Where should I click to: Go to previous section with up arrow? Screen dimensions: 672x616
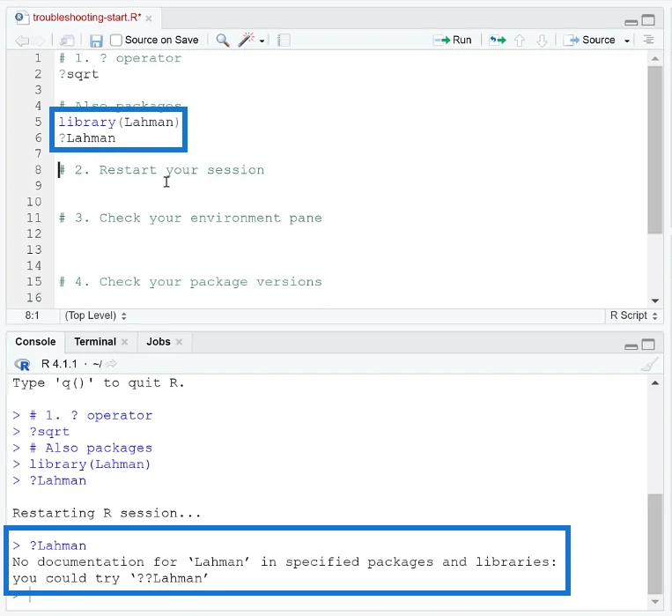pos(520,41)
